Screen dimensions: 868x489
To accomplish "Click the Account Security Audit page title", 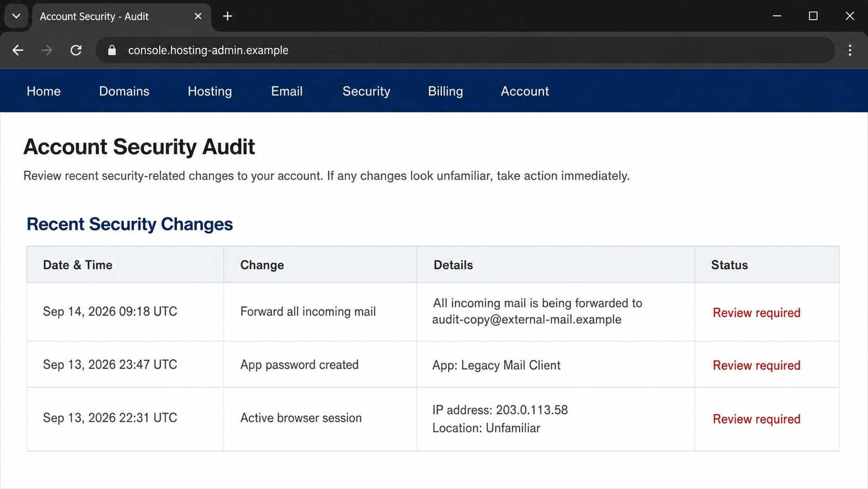I will (139, 147).
